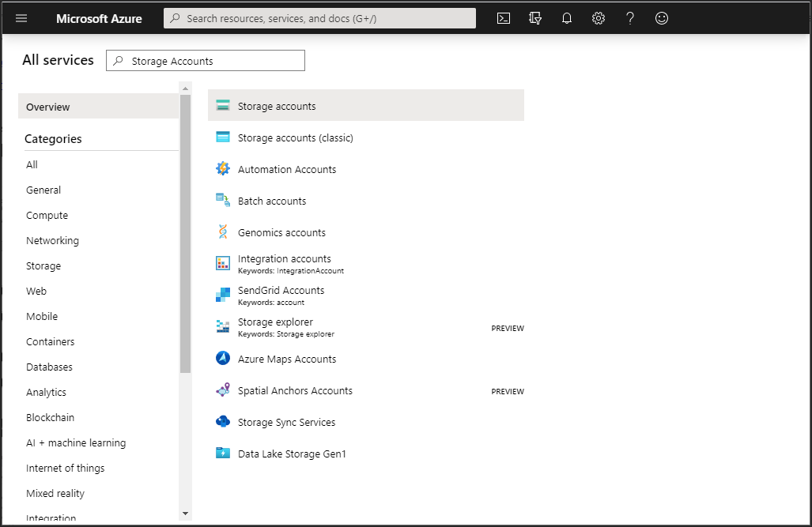Select the Compute category
This screenshot has height=527, width=812.
47,216
